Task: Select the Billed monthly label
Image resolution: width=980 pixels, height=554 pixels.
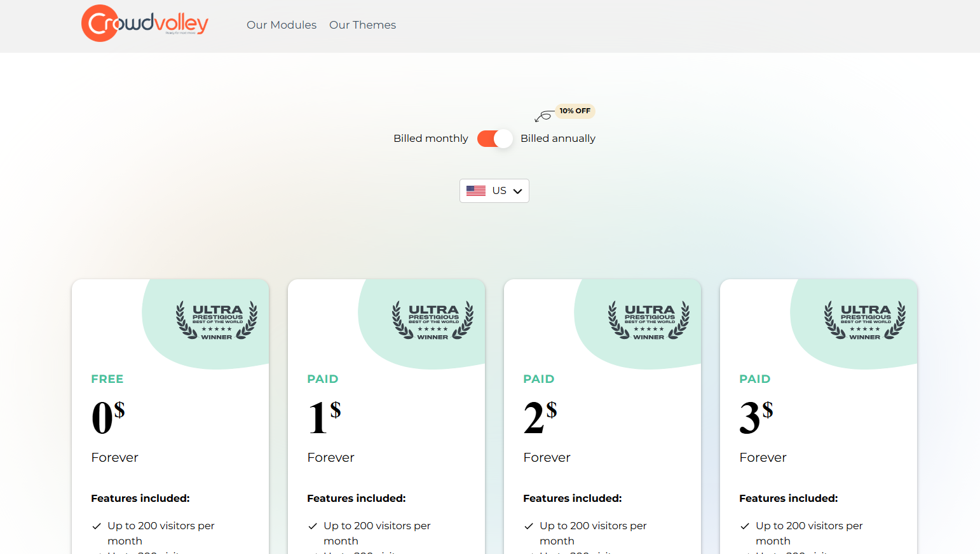Action: (x=430, y=139)
